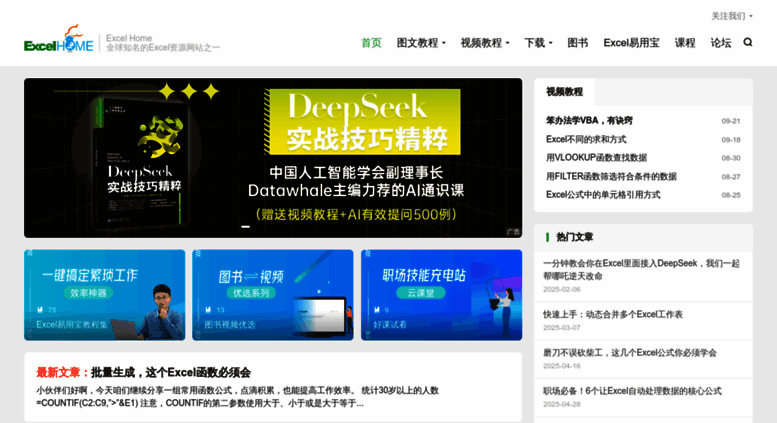This screenshot has height=423, width=777.
Task: Open 职场必备！6个让Excel自动处理数据 article
Action: click(632, 391)
